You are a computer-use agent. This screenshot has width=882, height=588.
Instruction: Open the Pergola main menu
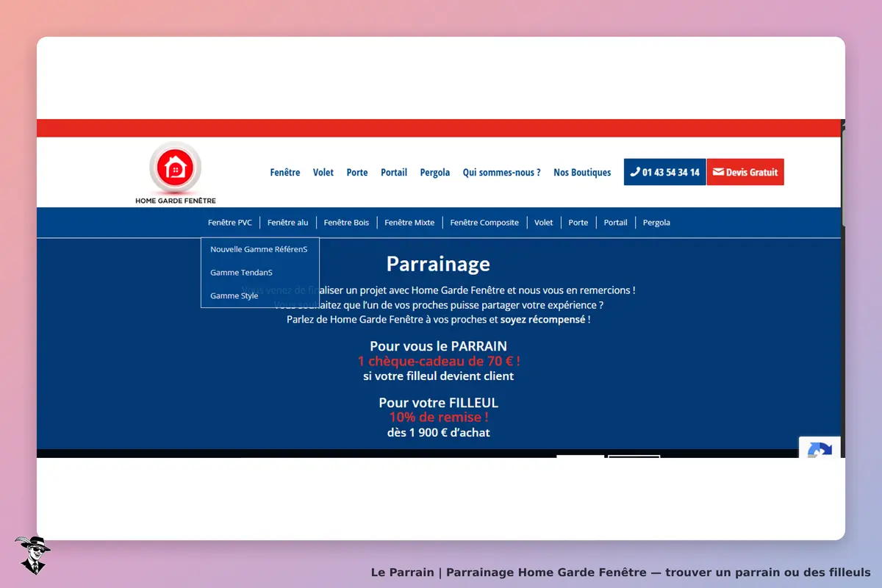tap(435, 172)
